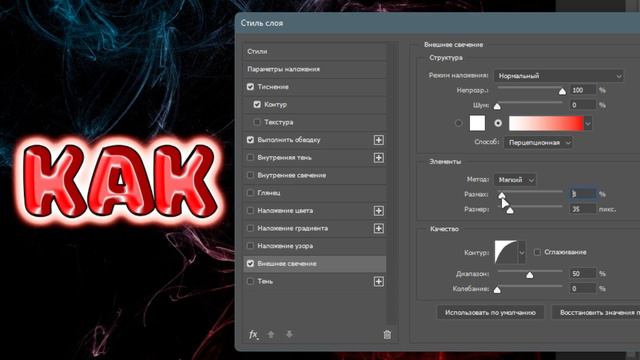Delete effect with trash icon
The height and width of the screenshot is (360, 640).
[387, 335]
